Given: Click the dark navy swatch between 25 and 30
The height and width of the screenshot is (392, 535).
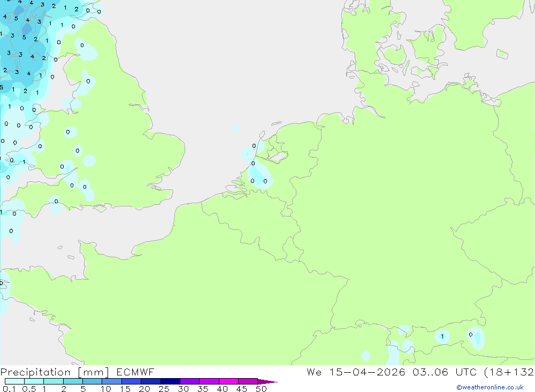Looking at the screenshot, I should coord(170,381).
